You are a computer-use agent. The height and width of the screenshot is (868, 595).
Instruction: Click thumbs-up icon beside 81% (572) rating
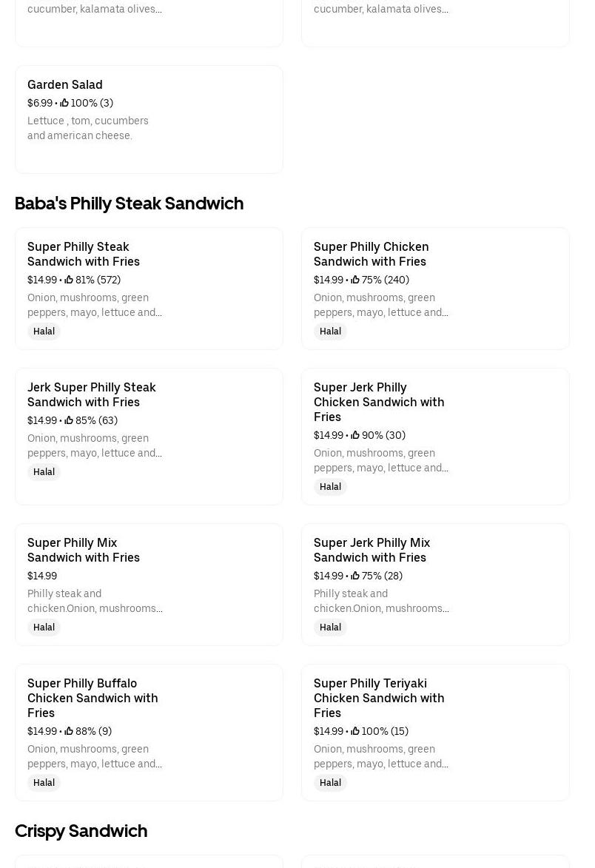tap(69, 280)
